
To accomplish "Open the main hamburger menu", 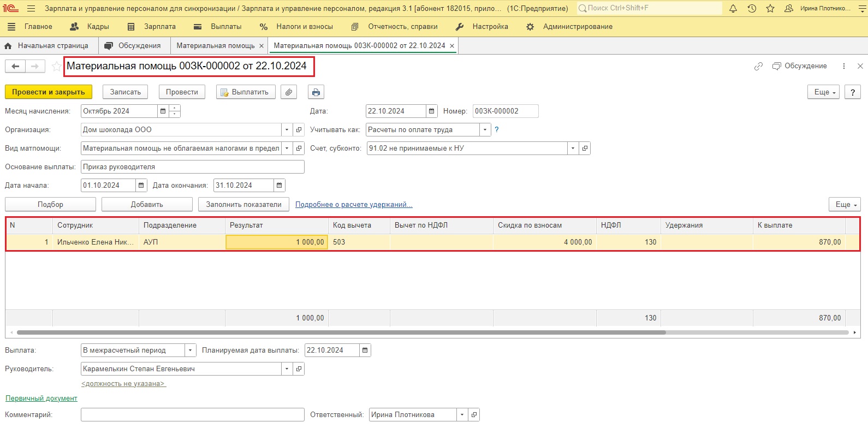I will 31,8.
